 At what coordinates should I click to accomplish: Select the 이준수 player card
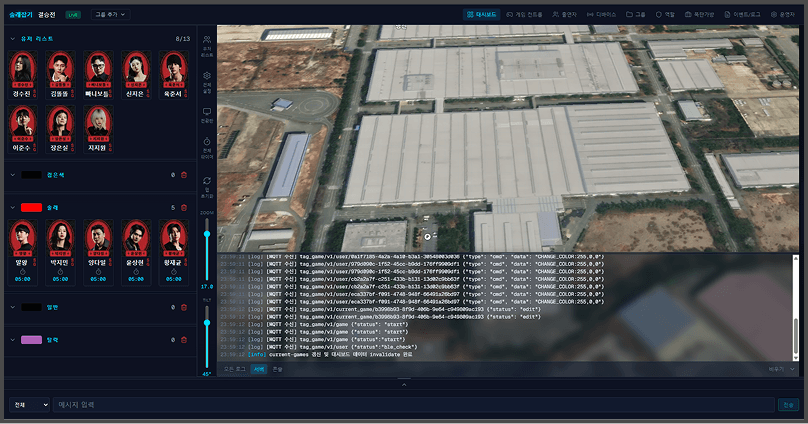[x=23, y=129]
